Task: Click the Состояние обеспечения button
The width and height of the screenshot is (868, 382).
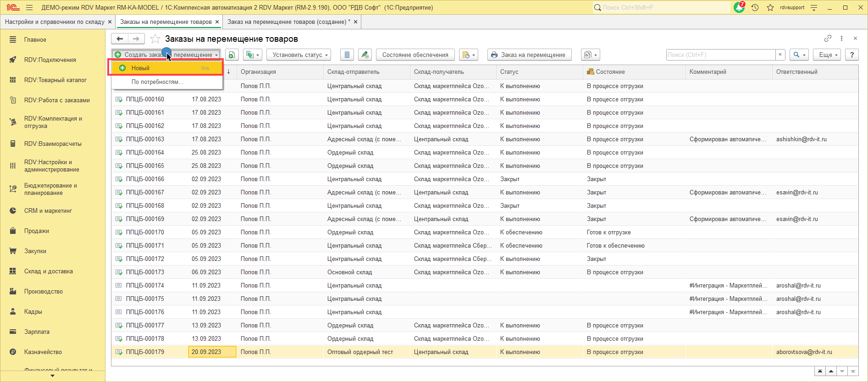Action: point(415,55)
